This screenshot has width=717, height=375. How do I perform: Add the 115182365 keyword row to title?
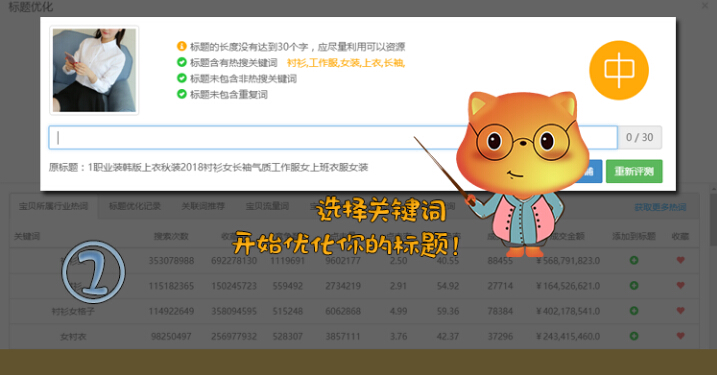pyautogui.click(x=634, y=285)
